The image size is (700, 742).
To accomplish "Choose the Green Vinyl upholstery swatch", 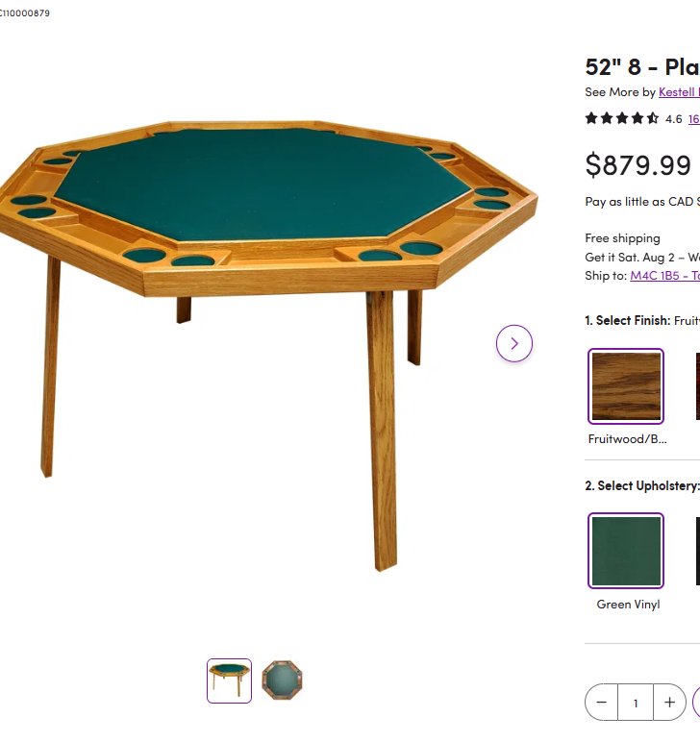I will (626, 551).
